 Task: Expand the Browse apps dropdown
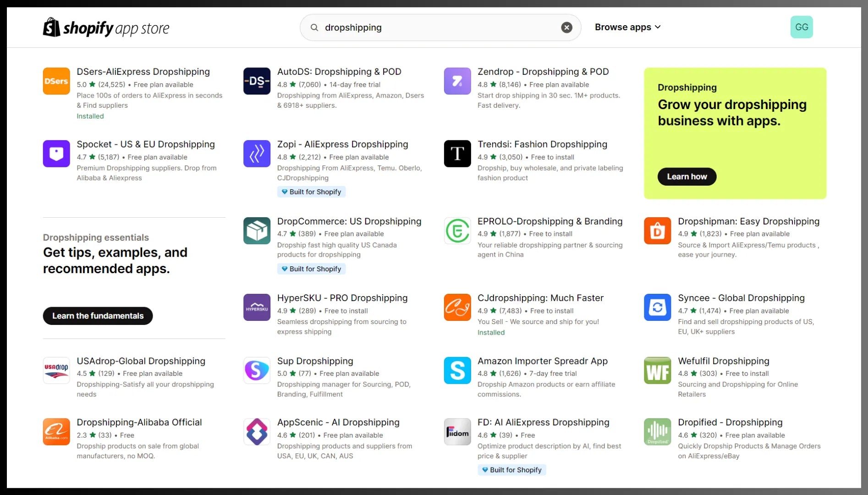[x=627, y=27]
